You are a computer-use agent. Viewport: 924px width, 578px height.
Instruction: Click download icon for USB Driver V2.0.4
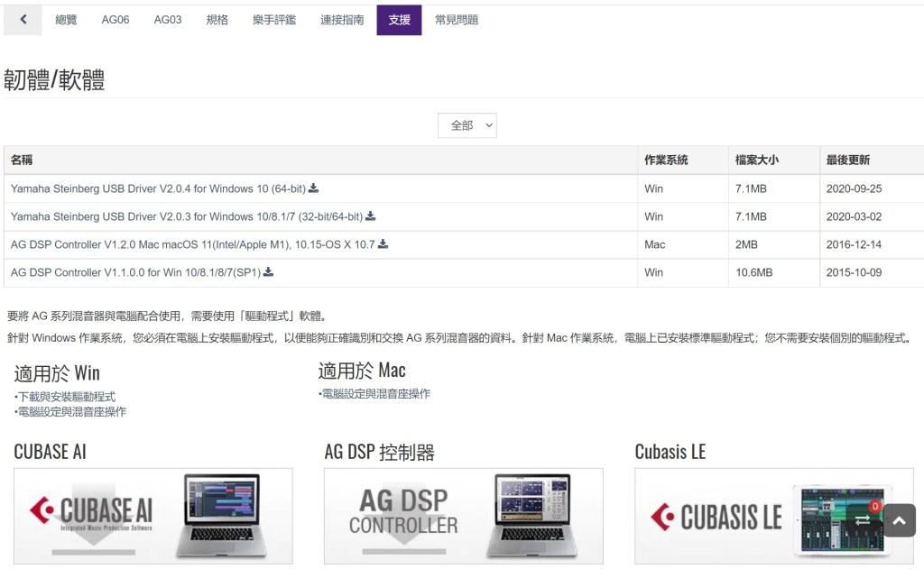pos(314,188)
